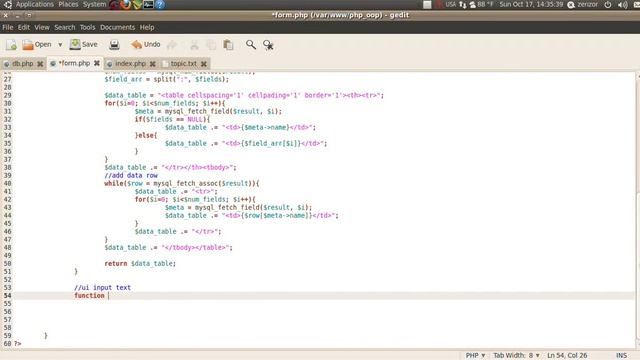
Task: Click the Cut scissors icon
Action: pos(194,45)
